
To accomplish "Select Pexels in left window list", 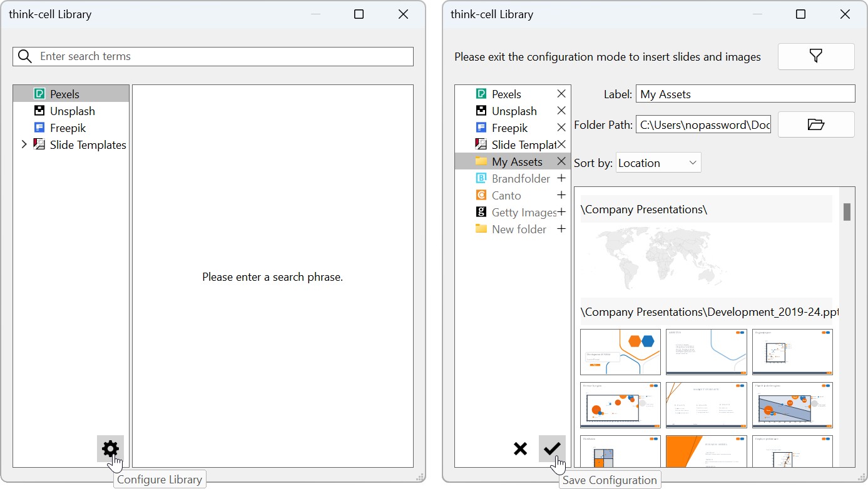I will tap(71, 94).
